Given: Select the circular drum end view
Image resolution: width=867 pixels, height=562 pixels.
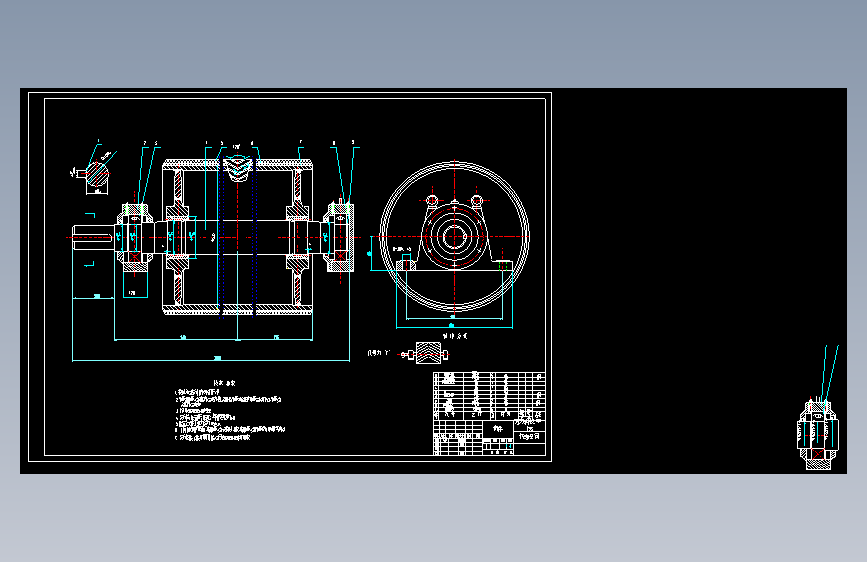Looking at the screenshot, I should pos(455,236).
